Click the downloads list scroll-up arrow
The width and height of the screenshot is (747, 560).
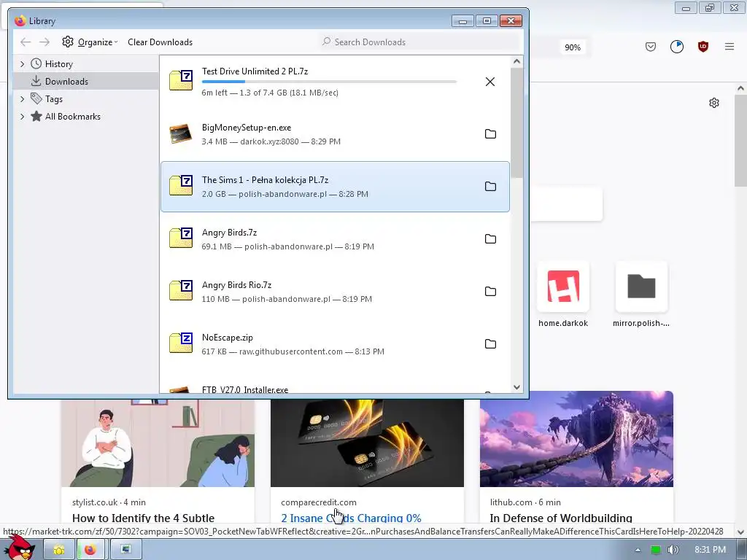517,61
